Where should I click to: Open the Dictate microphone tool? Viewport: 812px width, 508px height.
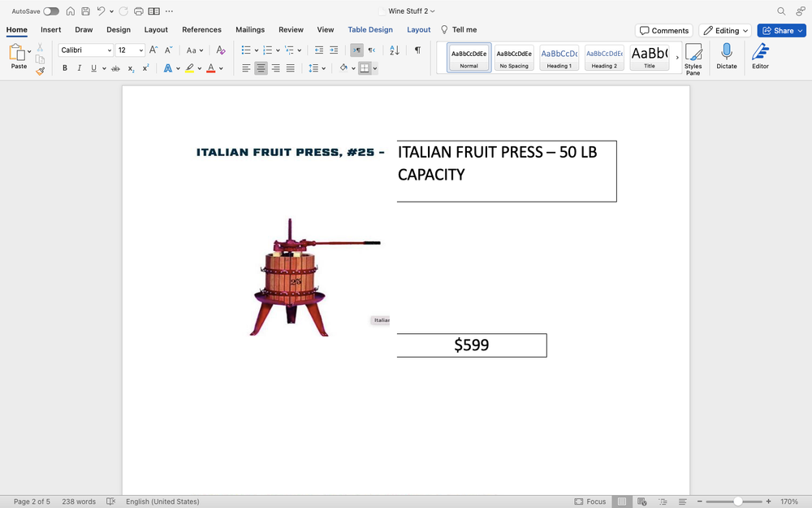[x=726, y=56]
